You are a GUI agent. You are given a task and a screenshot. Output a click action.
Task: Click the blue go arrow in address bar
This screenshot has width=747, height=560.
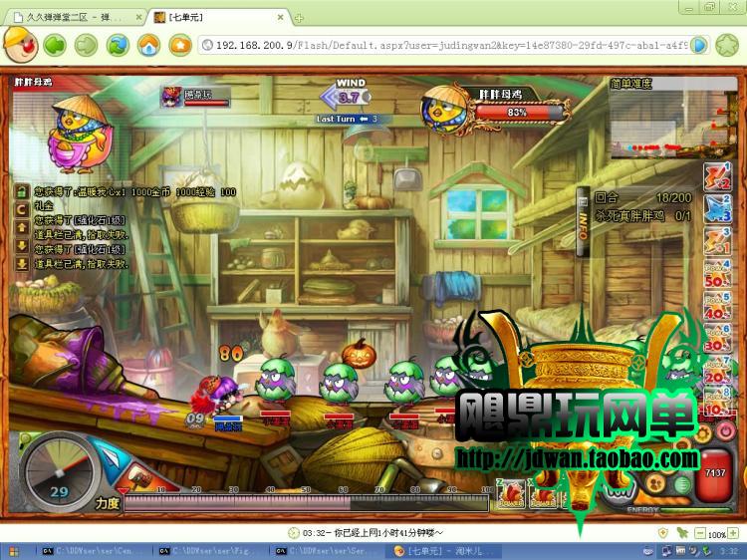[699, 45]
